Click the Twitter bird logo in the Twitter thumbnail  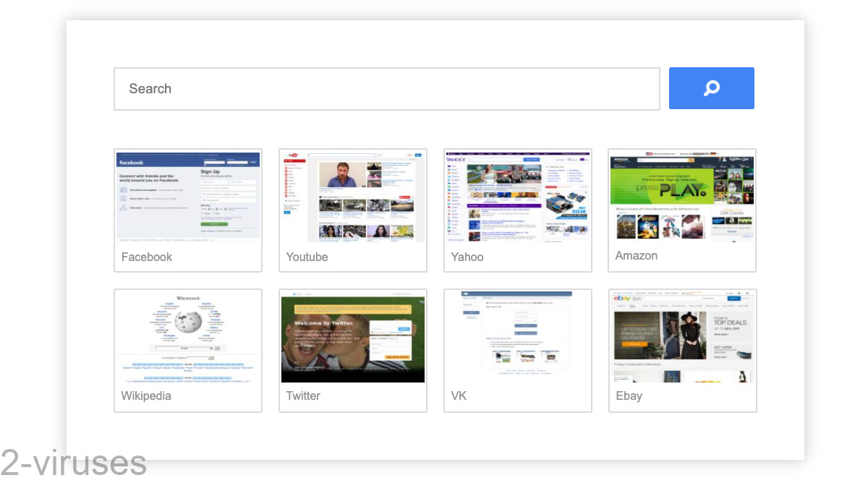294,294
